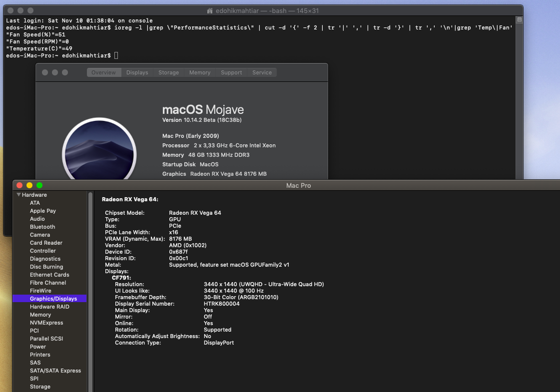
Task: Select Diagnostics in the sidebar
Action: pyautogui.click(x=45, y=259)
